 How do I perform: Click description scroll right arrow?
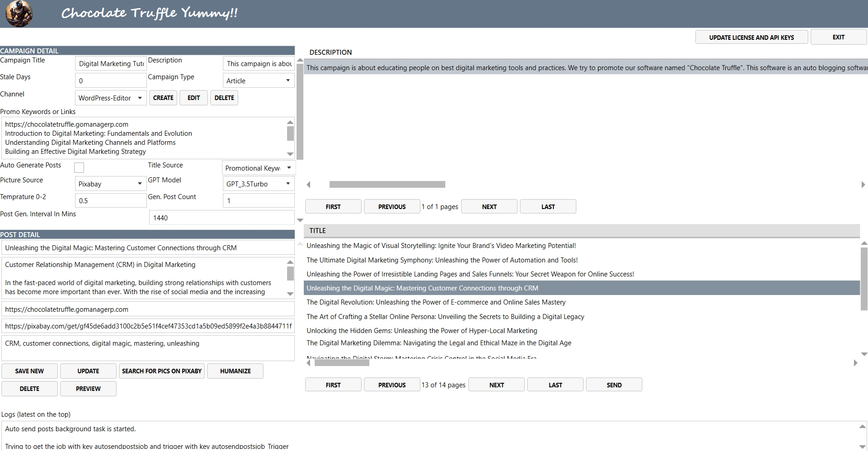[x=863, y=185]
